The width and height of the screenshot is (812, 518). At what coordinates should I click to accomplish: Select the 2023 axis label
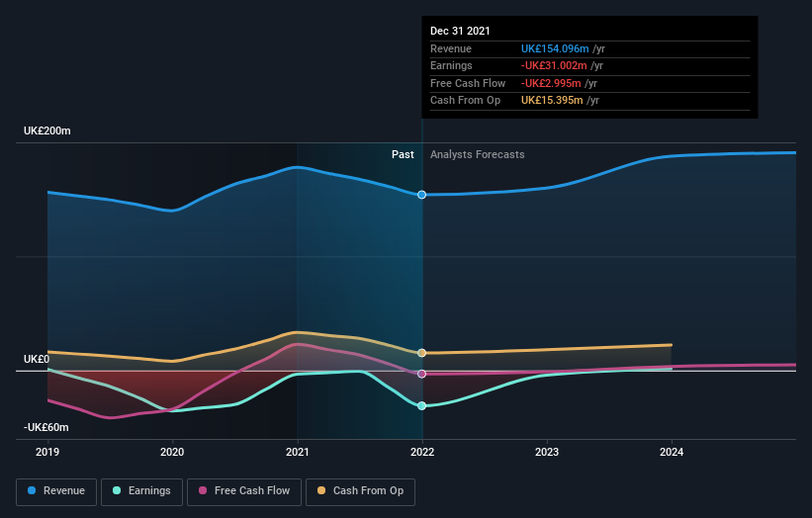(547, 452)
